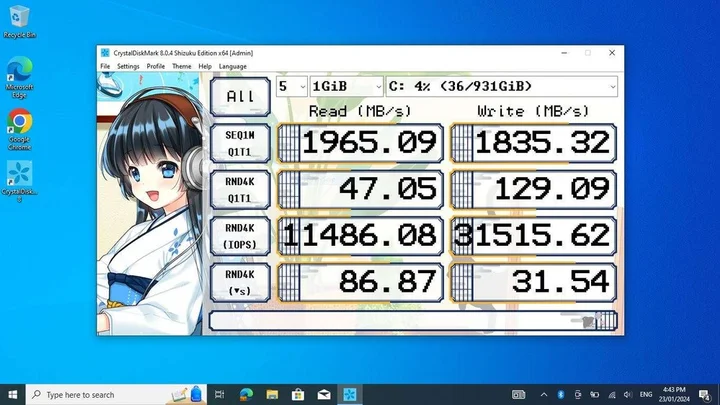Open File Explorer from the taskbar
Viewport: 720px width, 405px height.
[272, 394]
